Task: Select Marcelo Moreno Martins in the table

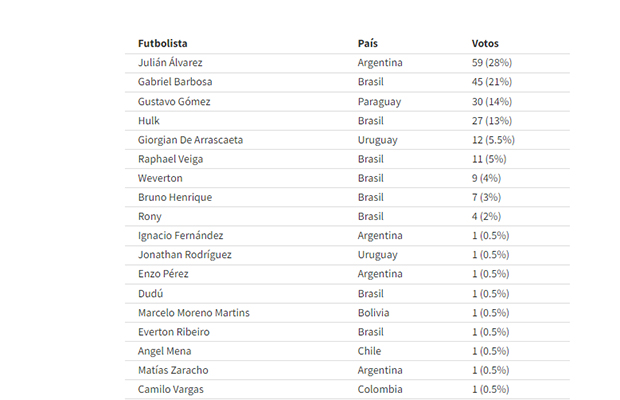Action: click(x=194, y=312)
